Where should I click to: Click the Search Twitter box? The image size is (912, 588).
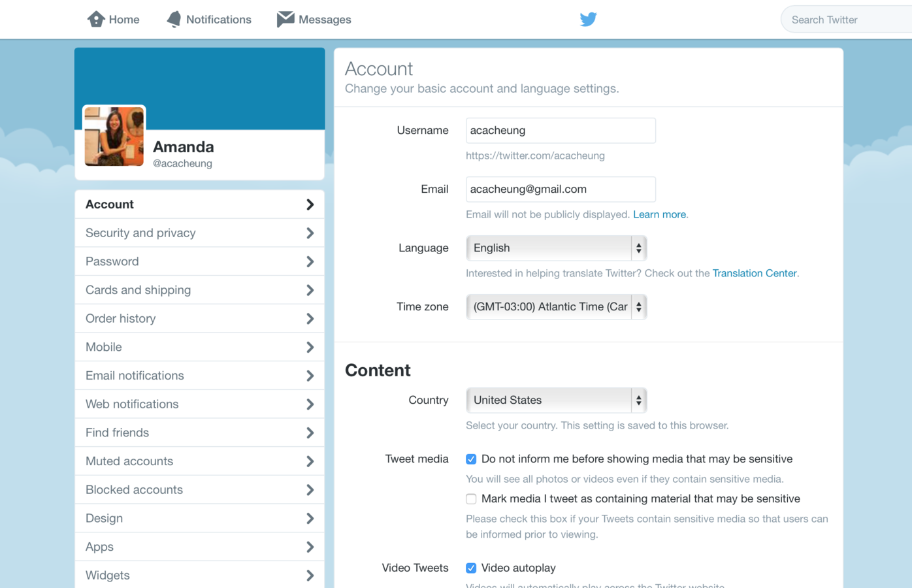[x=847, y=20]
